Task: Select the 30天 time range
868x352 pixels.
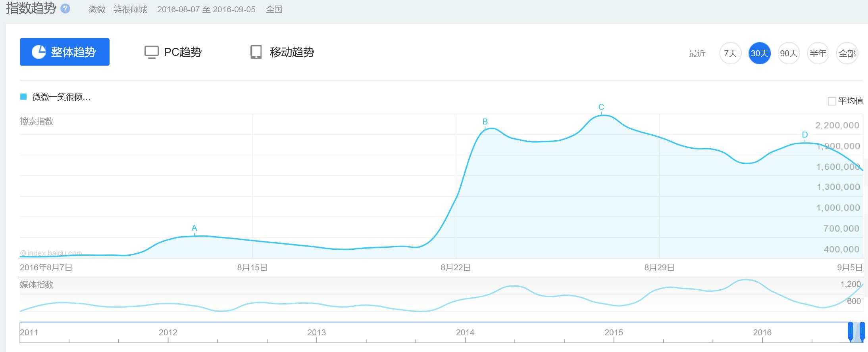Action: coord(759,53)
